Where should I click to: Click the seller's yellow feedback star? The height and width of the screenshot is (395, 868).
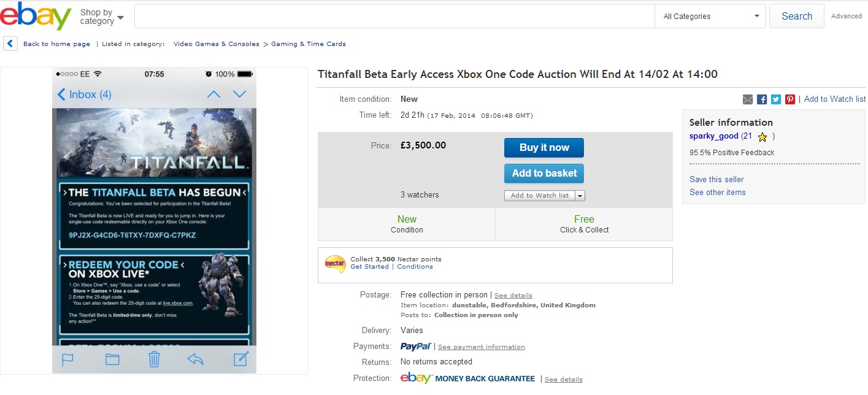click(762, 137)
